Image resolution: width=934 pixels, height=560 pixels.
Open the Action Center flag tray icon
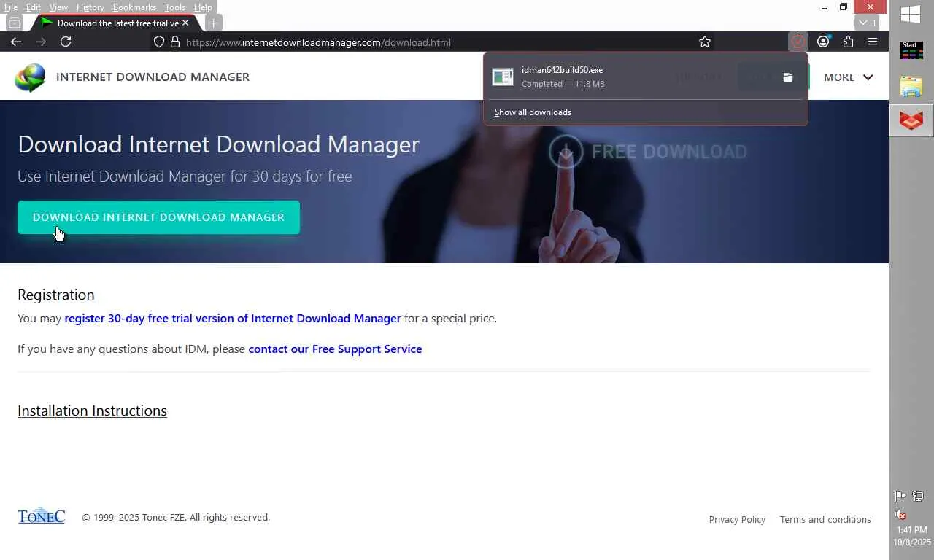pos(900,497)
